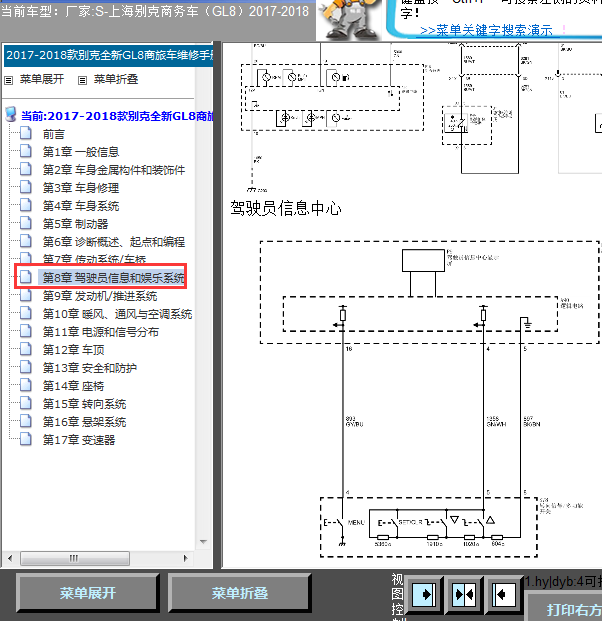Screen dimensions: 602x624
Task: Click top 菜单折叠 link in sidebar
Action: coord(116,79)
